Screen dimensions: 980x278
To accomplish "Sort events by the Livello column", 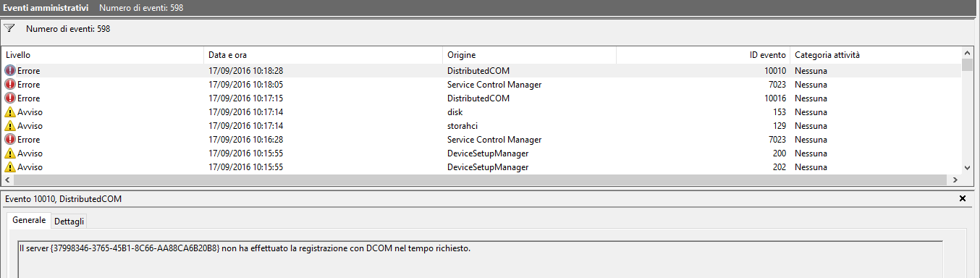I will tap(103, 55).
